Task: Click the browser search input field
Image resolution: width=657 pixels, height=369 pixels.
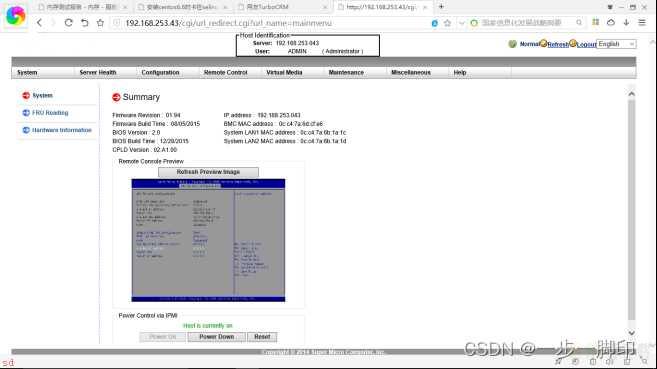Action: tap(522, 23)
